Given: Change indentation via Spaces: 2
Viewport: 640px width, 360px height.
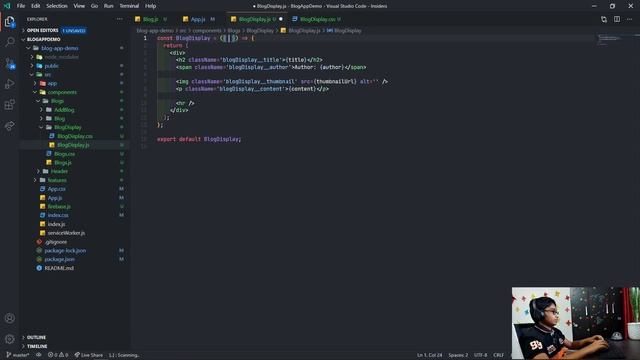Looking at the screenshot, I should [x=458, y=355].
